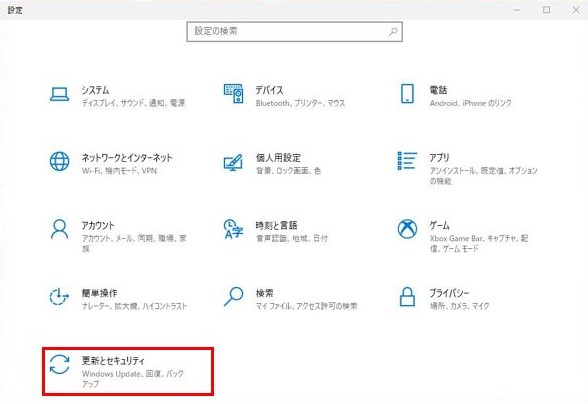Screen dimensions: 588x404
Task: Open the ゲーム settings title
Action: click(x=440, y=225)
